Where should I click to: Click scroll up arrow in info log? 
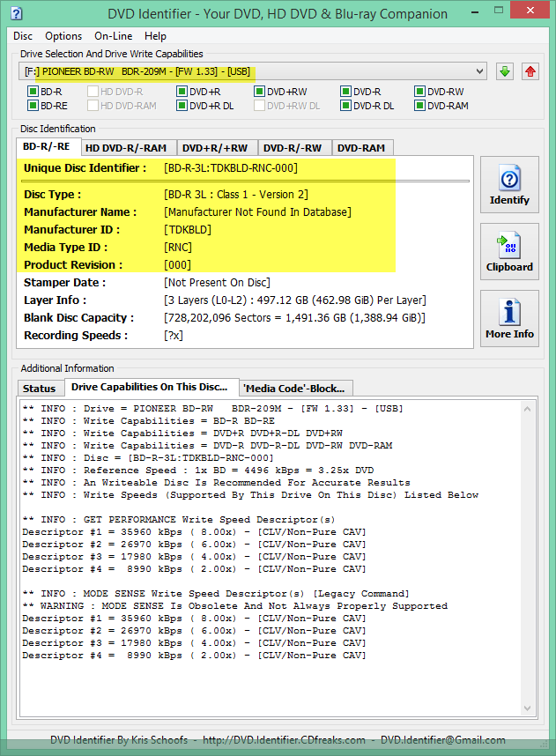528,409
